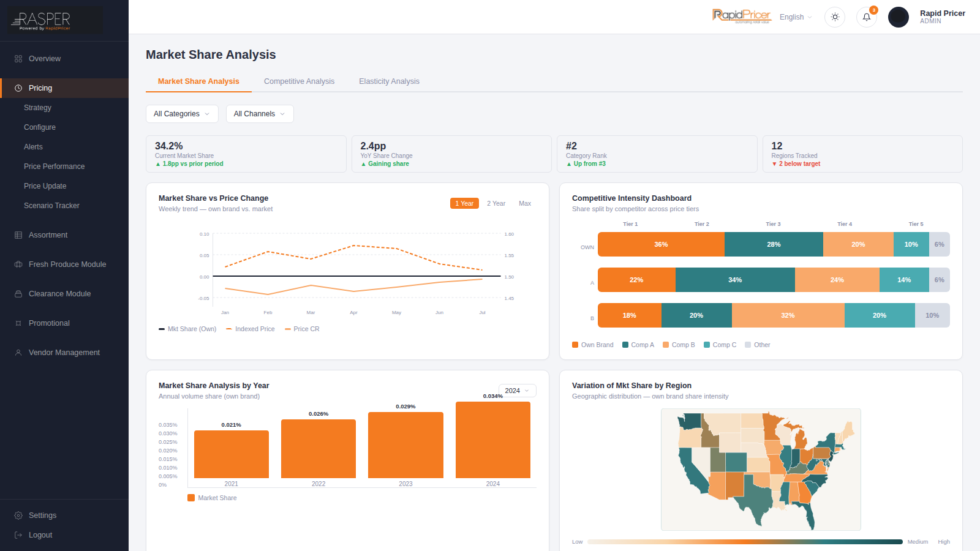980x551 pixels.
Task: Open Strategy in Pricing submenu
Action: [x=37, y=108]
